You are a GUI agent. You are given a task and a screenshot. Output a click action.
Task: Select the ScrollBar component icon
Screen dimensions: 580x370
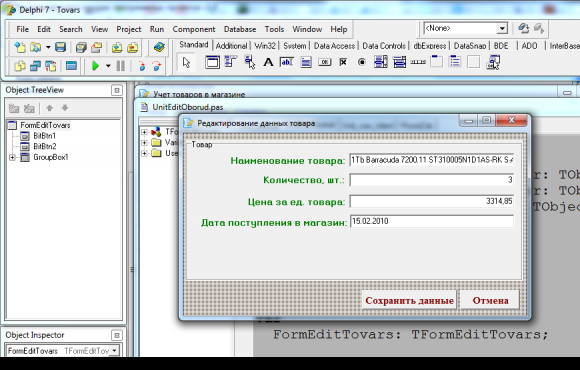click(418, 62)
